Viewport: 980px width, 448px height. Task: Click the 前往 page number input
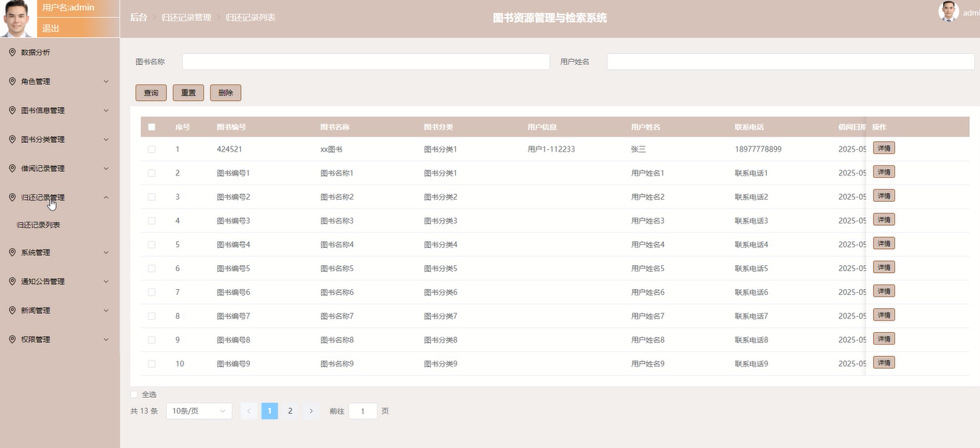[x=363, y=411]
